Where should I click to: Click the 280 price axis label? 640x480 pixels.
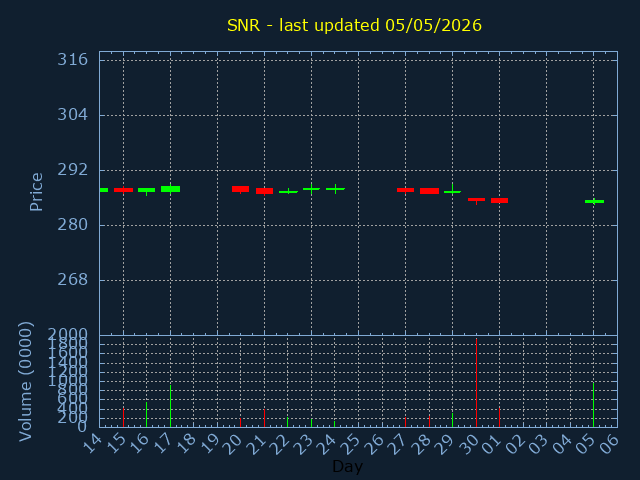[x=72, y=224]
